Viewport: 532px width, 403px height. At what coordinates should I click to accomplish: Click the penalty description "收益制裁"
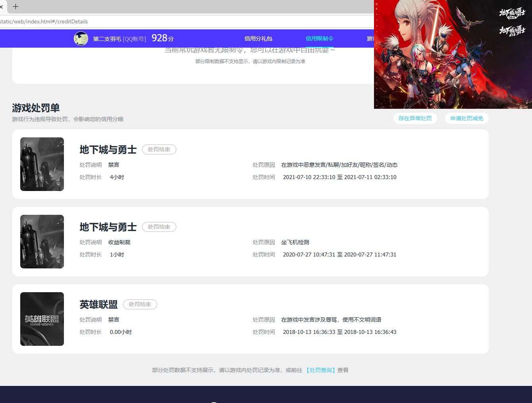point(119,242)
